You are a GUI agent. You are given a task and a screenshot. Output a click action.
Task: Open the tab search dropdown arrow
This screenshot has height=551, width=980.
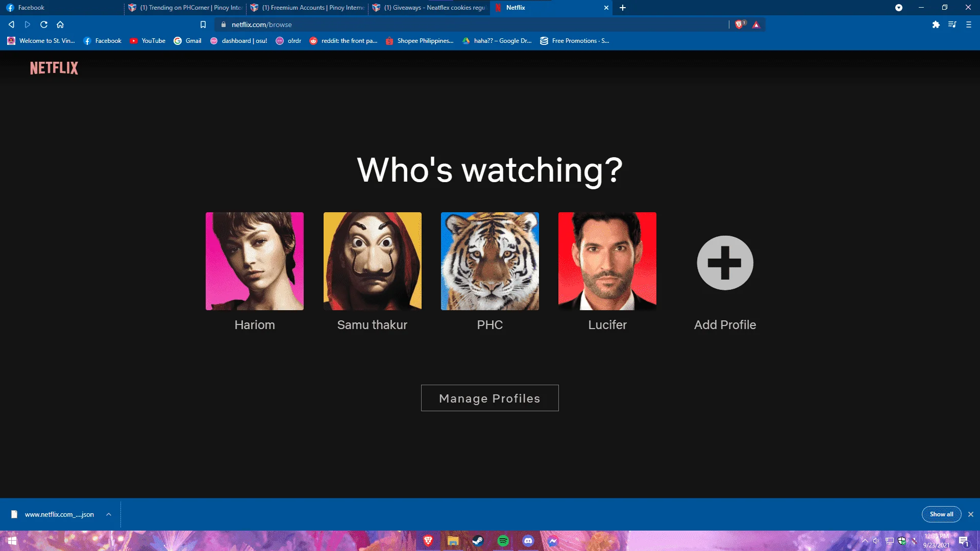tap(899, 8)
